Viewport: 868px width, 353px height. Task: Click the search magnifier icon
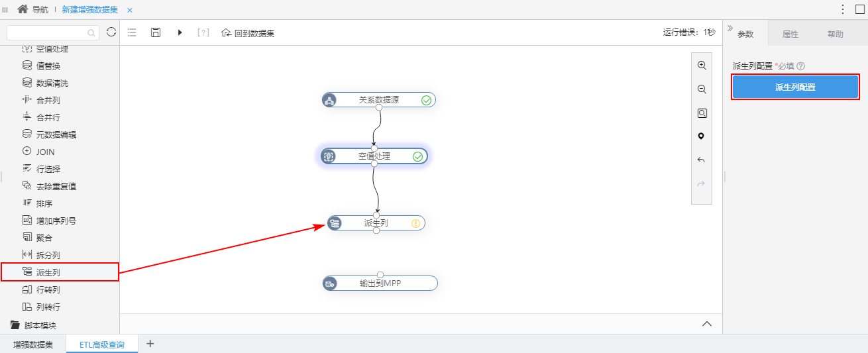coord(91,32)
